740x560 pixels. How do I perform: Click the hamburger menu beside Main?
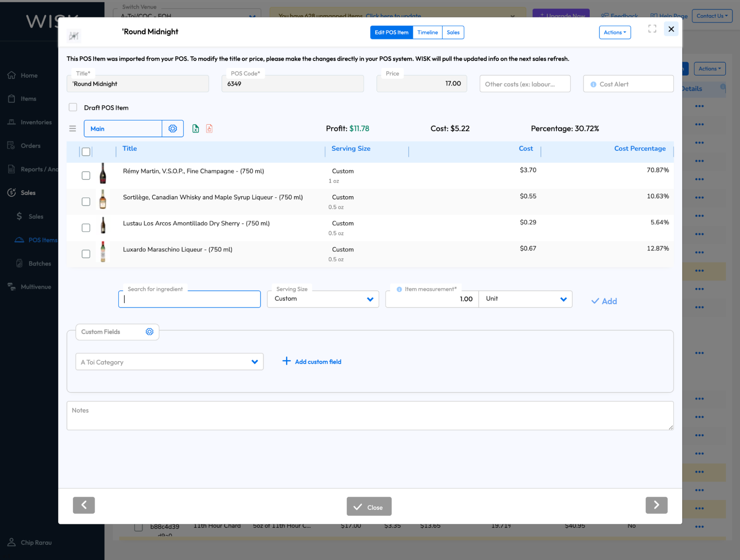coord(73,128)
